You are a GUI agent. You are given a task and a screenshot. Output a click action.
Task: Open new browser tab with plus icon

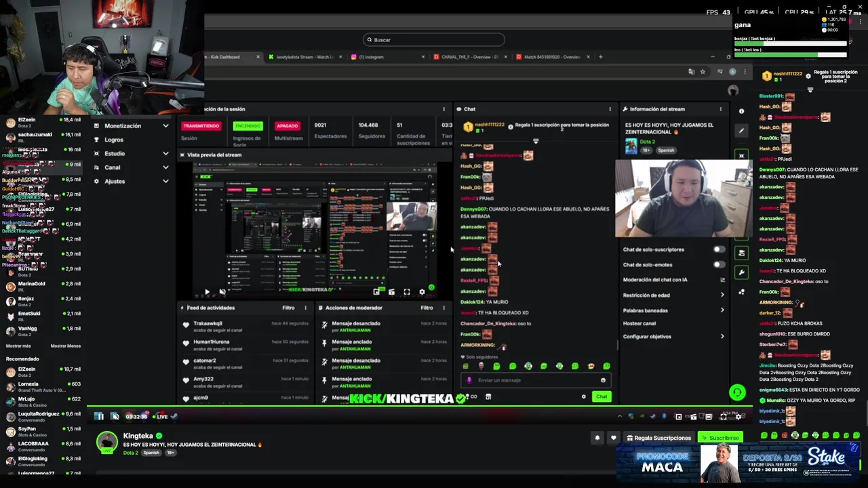[x=600, y=57]
